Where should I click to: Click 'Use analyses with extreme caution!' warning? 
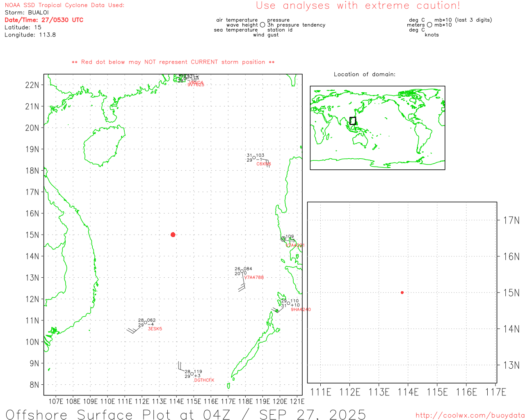tap(358, 5)
